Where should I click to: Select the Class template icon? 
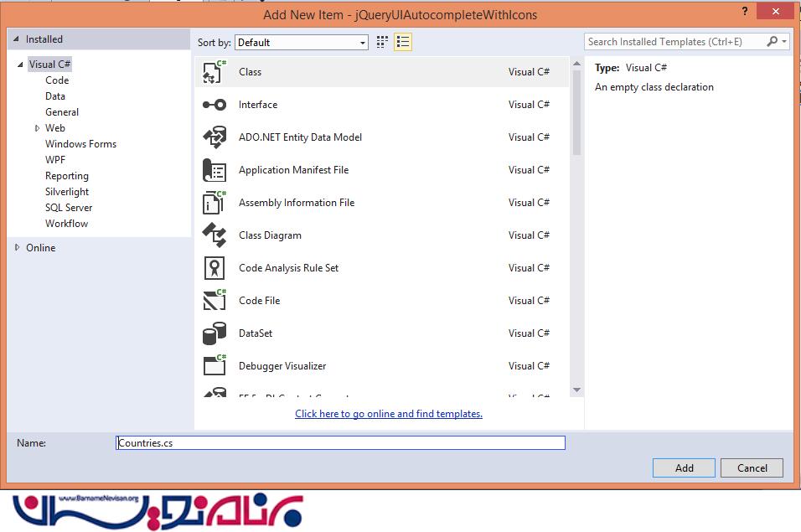[x=214, y=72]
